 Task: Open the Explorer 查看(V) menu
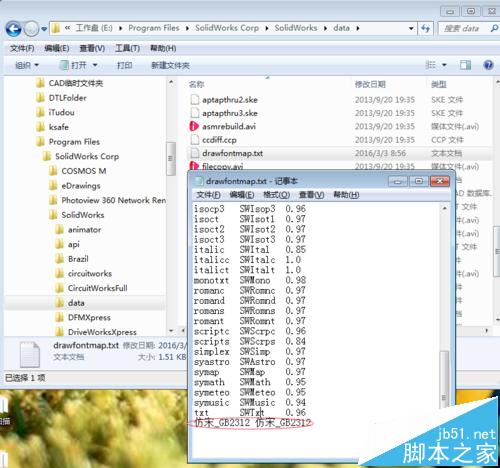click(x=92, y=48)
